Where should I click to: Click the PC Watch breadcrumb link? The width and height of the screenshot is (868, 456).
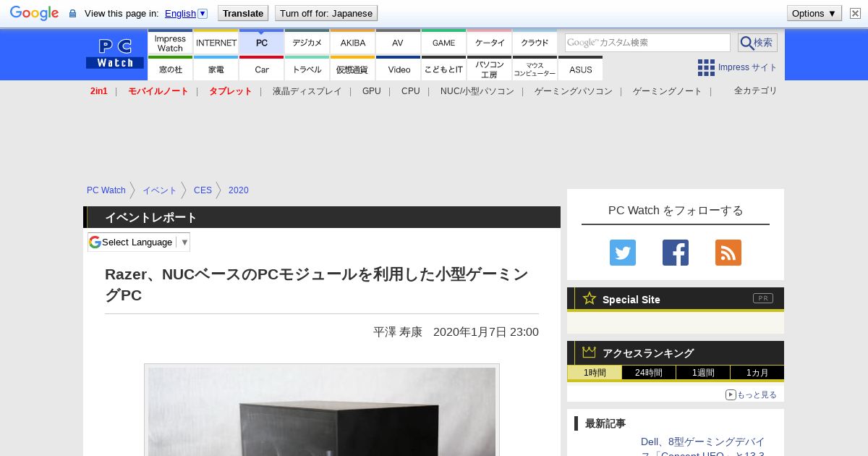click(x=106, y=190)
